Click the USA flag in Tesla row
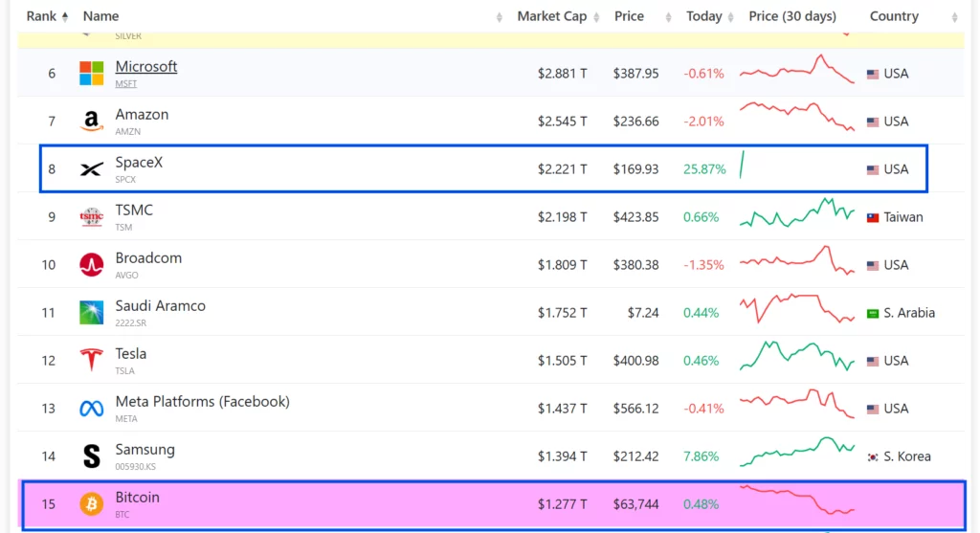The width and height of the screenshot is (980, 533). click(873, 361)
